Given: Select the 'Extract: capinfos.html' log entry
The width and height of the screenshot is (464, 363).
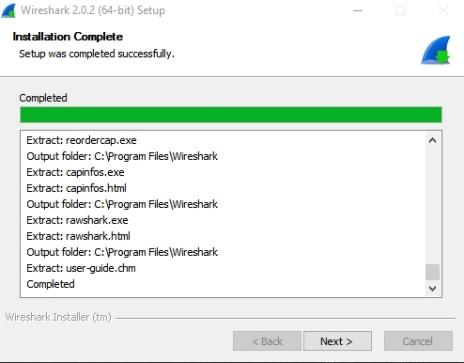Looking at the screenshot, I should point(76,188).
